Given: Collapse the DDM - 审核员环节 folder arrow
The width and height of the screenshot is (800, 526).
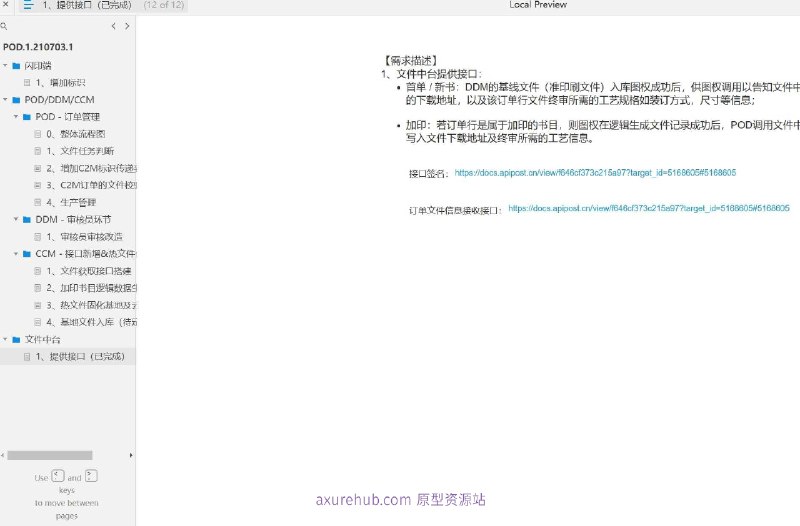Looking at the screenshot, I should (16, 219).
